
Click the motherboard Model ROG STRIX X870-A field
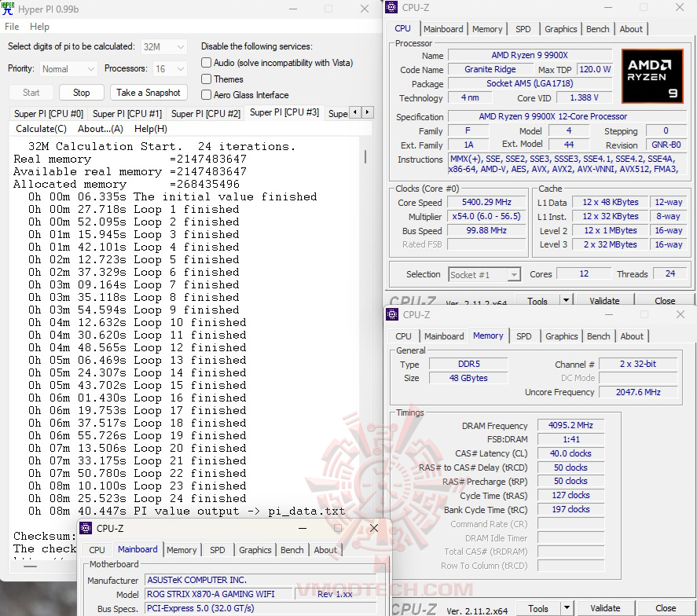(218, 594)
